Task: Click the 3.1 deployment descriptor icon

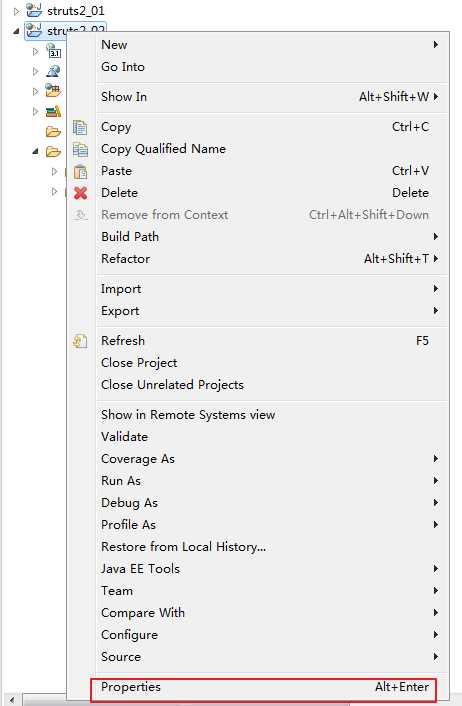Action: [53, 51]
